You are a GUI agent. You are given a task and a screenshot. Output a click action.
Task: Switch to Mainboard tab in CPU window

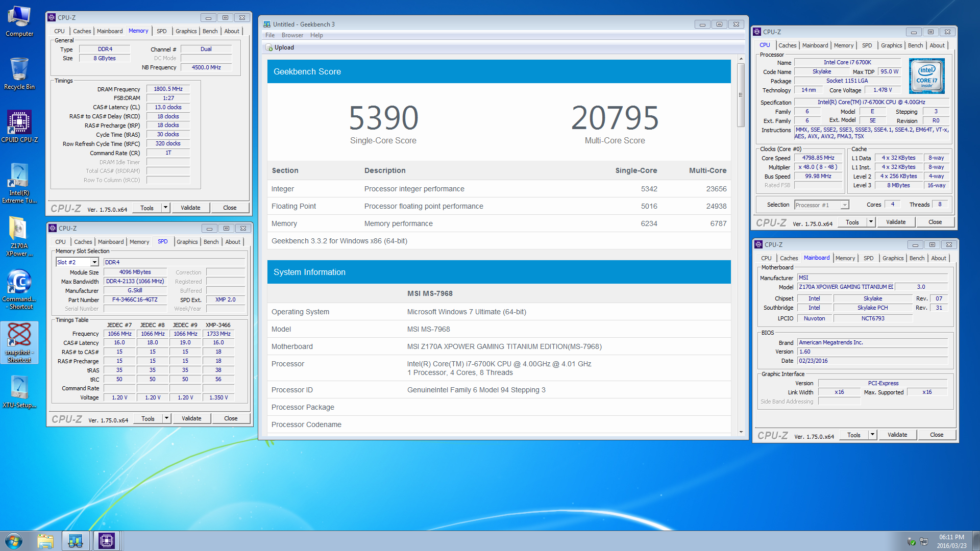tap(815, 45)
